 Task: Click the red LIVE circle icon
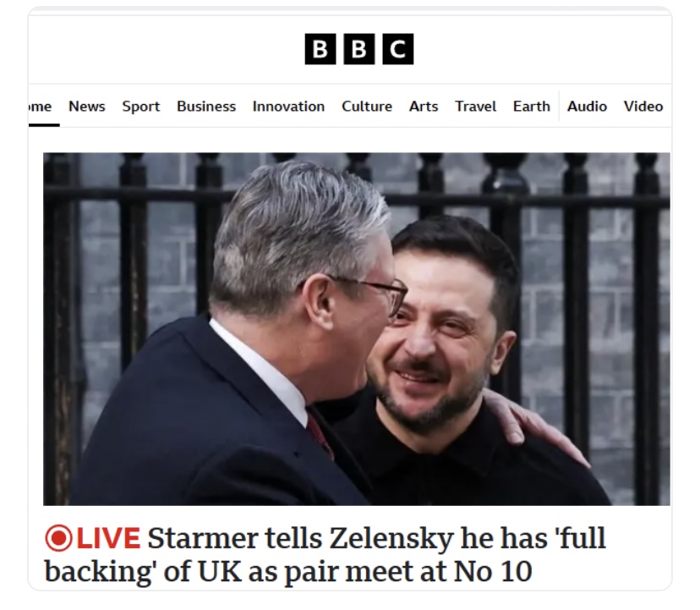click(x=58, y=538)
